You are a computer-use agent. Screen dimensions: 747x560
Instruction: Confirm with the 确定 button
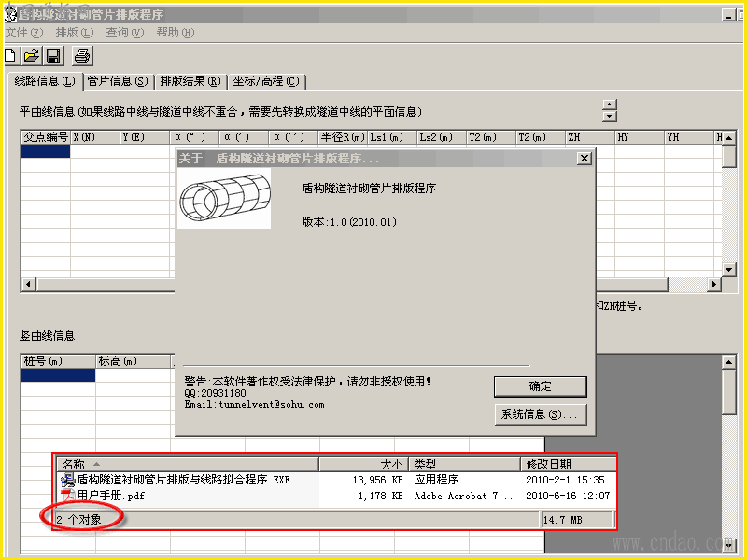pyautogui.click(x=541, y=386)
